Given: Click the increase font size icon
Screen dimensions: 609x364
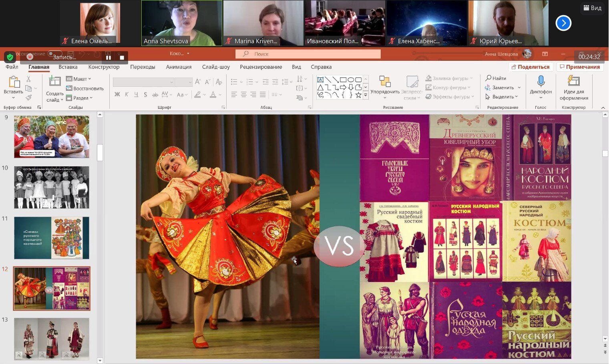Looking at the screenshot, I should 198,82.
